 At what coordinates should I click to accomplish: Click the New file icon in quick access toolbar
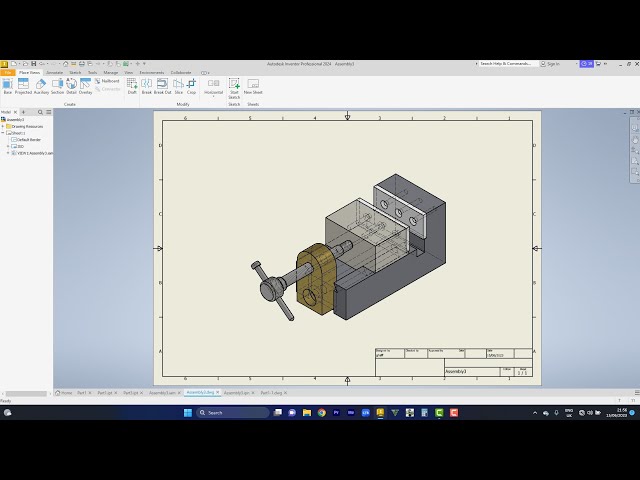click(14, 64)
